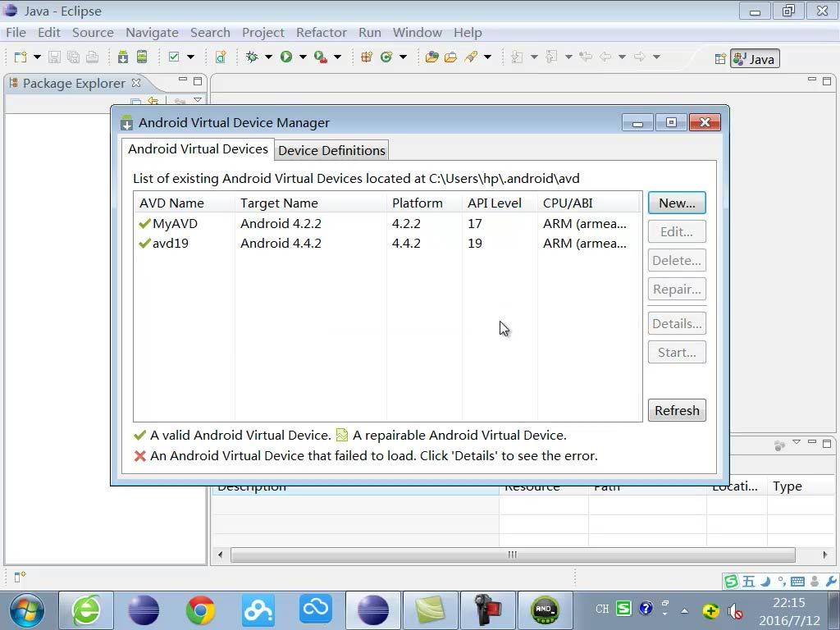Click the Refresh button in AVD Manager
840x630 pixels.
(x=677, y=410)
